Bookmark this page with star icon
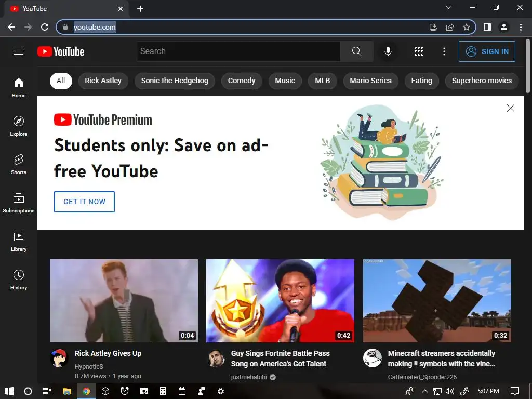The height and width of the screenshot is (399, 532). tap(467, 27)
